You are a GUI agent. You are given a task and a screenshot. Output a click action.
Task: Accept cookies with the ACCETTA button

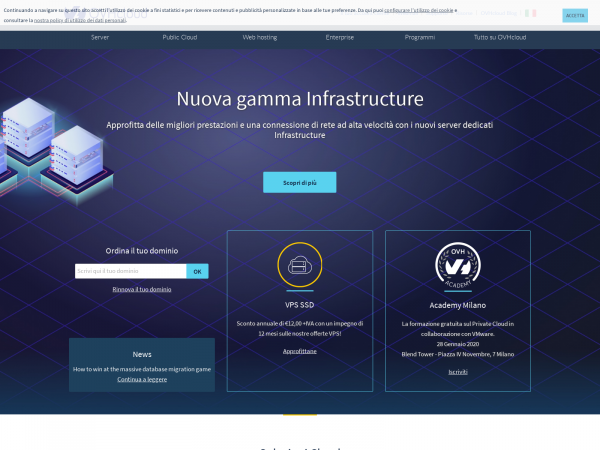(575, 15)
